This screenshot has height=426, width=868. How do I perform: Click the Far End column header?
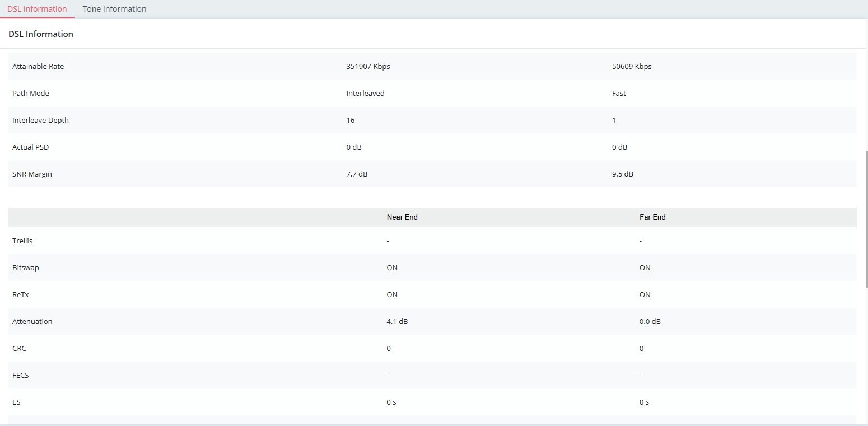[652, 217]
